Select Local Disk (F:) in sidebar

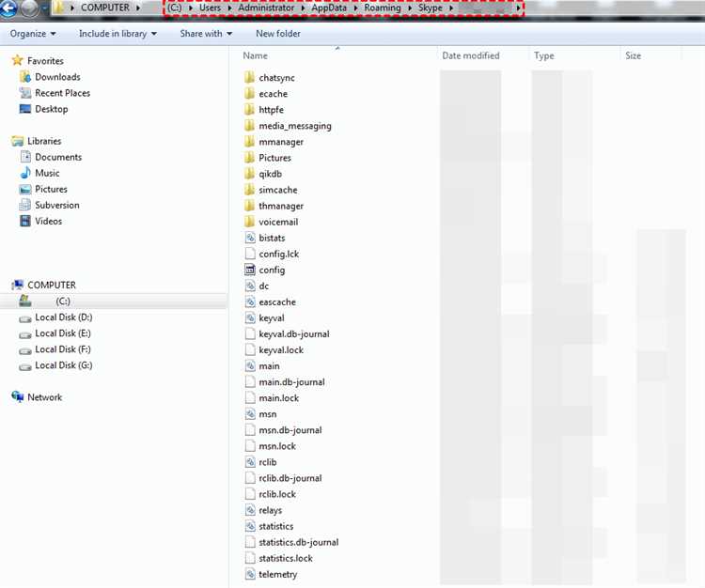[63, 349]
